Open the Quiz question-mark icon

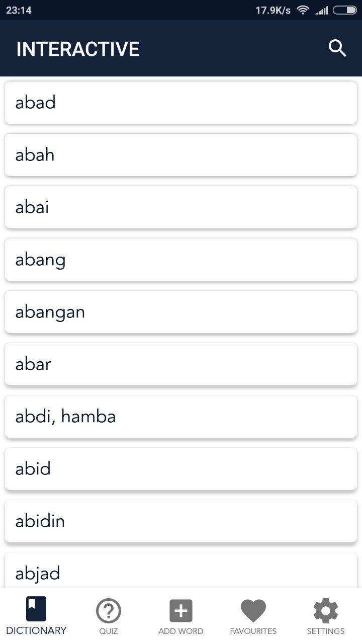click(109, 611)
